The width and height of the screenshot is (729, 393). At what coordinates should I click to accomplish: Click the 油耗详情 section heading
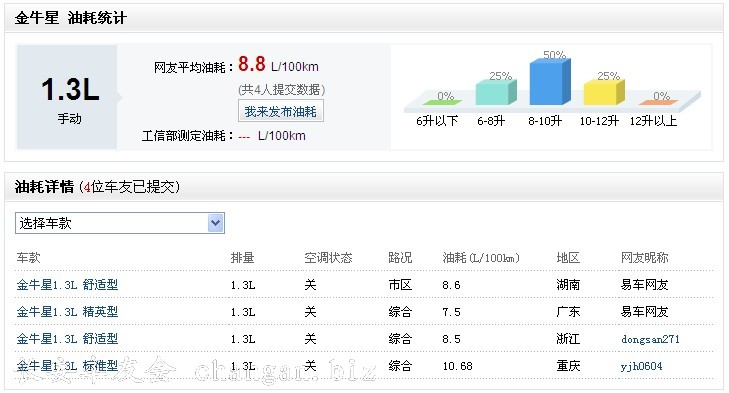(44, 187)
